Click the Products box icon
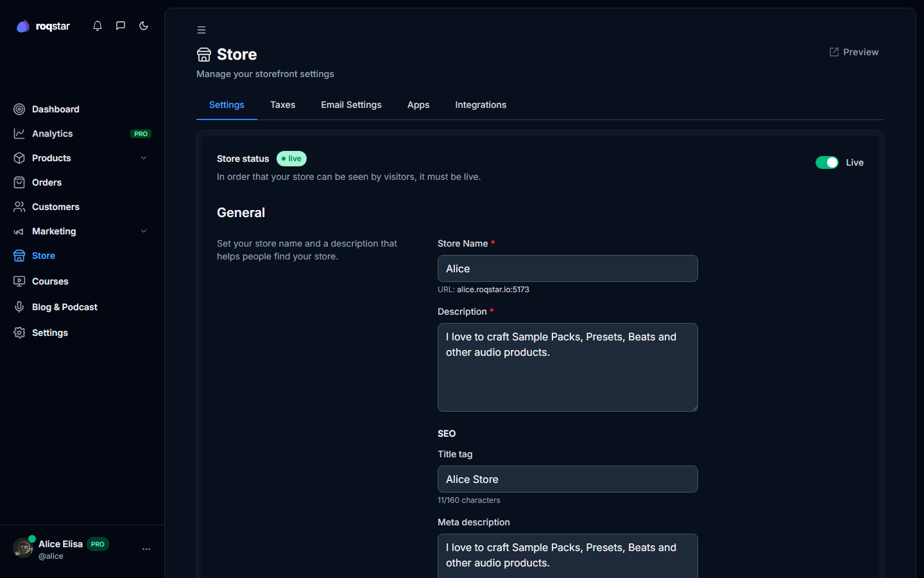This screenshot has width=924, height=578. (19, 158)
